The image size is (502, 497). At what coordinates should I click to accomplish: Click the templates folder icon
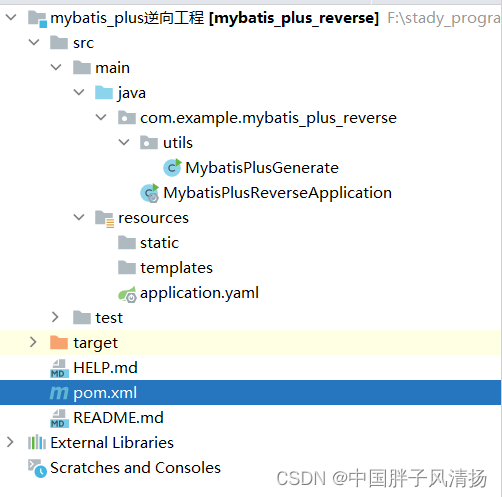[x=127, y=268]
